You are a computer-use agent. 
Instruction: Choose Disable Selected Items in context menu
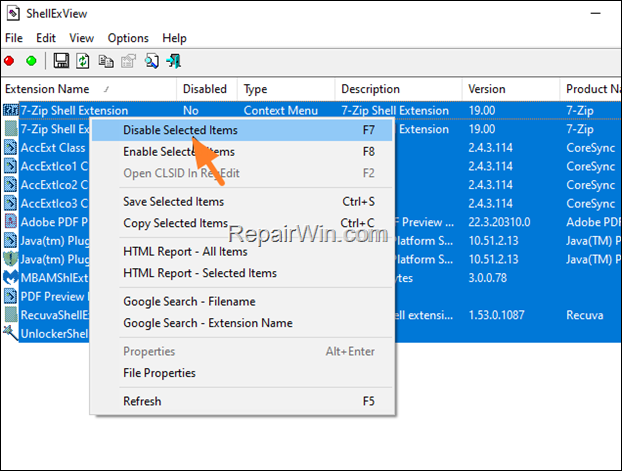click(242, 130)
